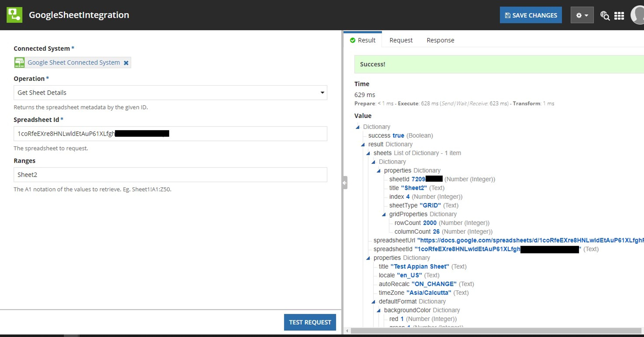Collapse the defaultFormat Dictionary node
Viewport: 644px width, 337px height.
(x=373, y=302)
